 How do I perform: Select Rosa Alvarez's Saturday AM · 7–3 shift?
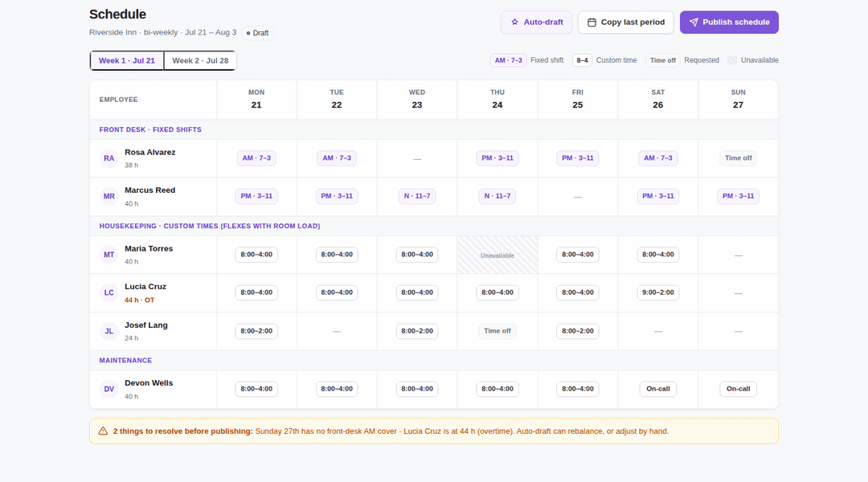pos(658,158)
